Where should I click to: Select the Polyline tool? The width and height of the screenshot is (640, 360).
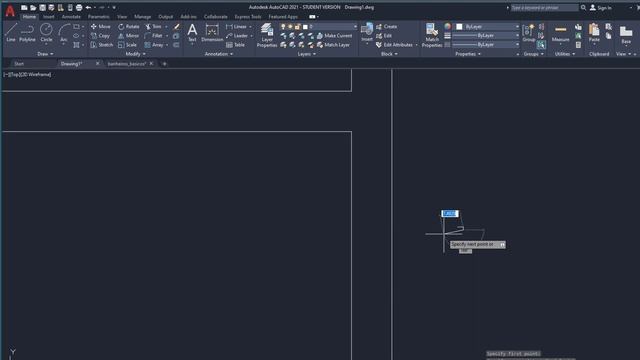27,33
